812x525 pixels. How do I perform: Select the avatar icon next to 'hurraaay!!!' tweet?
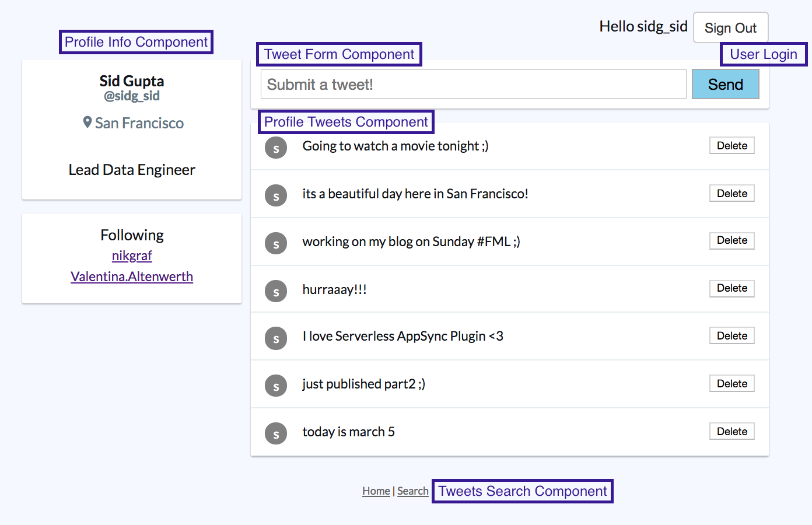coord(276,291)
